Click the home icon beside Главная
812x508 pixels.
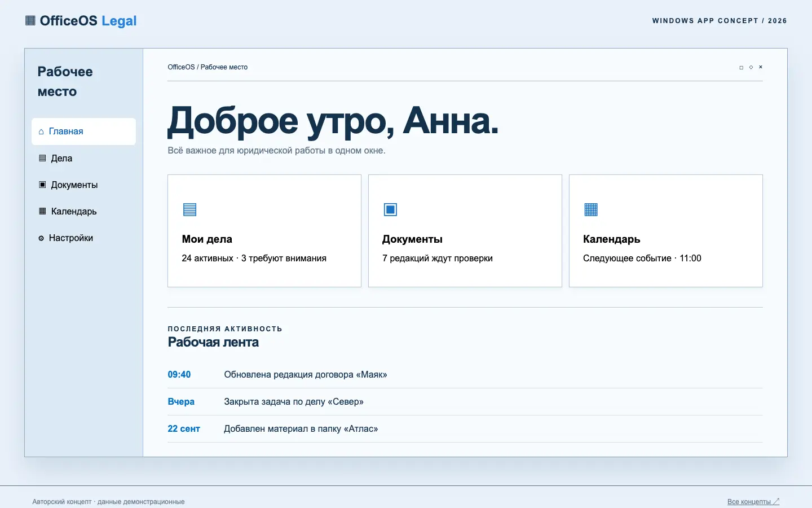[x=41, y=132]
